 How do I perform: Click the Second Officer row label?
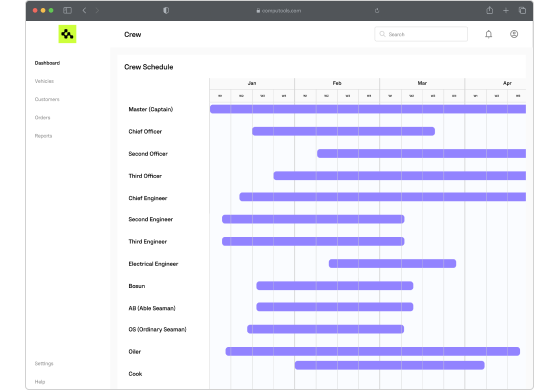(x=148, y=154)
